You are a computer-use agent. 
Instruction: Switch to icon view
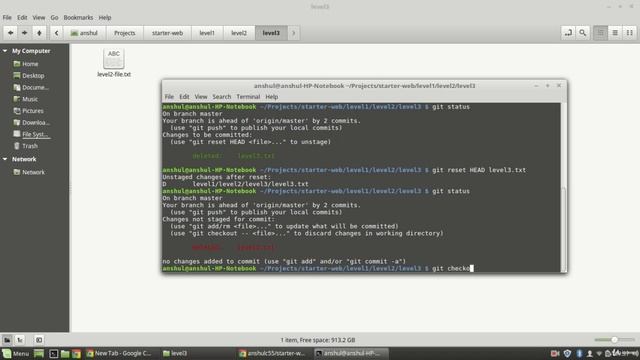tap(600, 33)
